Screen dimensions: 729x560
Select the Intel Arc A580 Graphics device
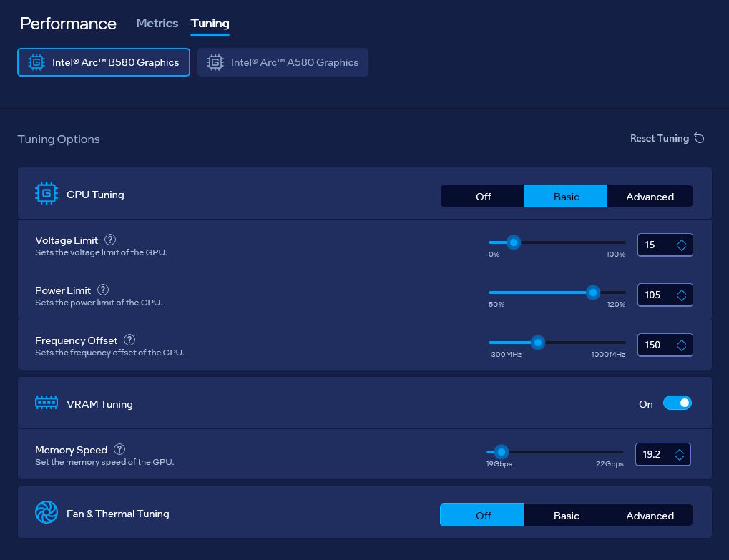[x=283, y=62]
